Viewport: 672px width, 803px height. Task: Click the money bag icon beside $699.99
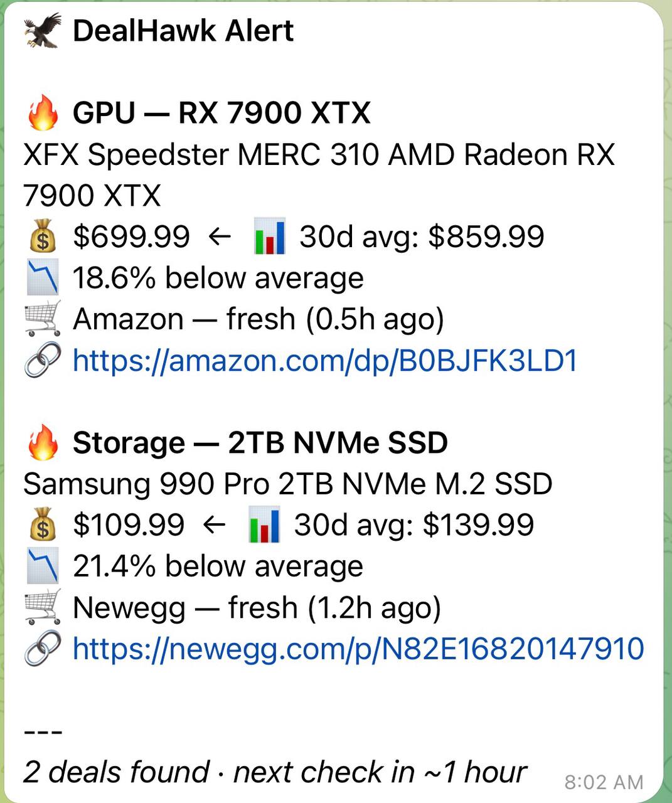[43, 237]
